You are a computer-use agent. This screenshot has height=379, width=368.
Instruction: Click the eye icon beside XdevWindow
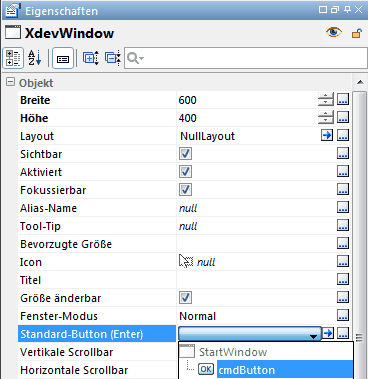[x=333, y=32]
